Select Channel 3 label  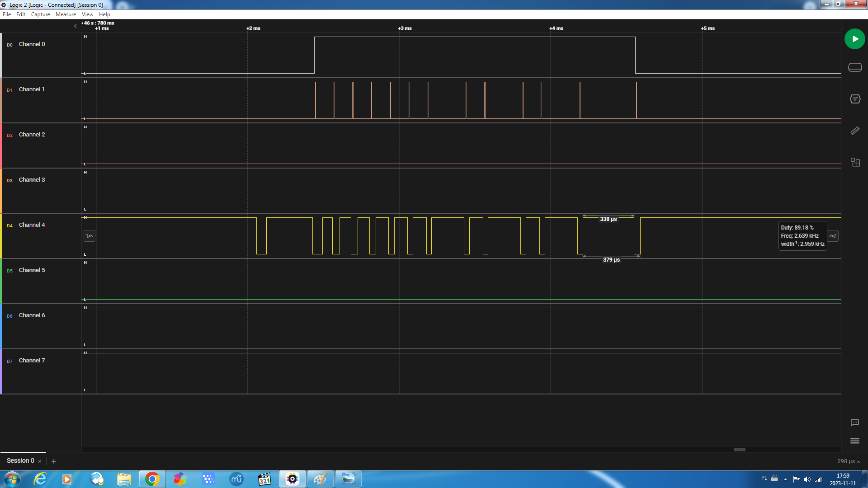[x=32, y=180]
